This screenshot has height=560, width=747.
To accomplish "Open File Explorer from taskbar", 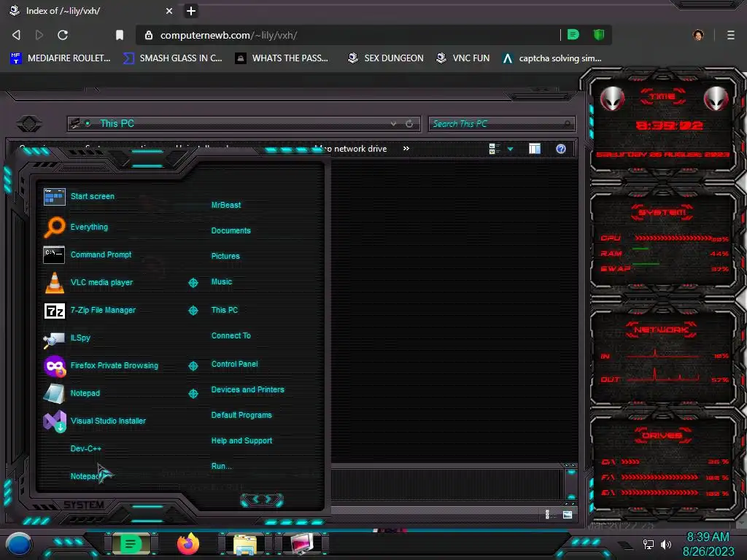I will (245, 544).
